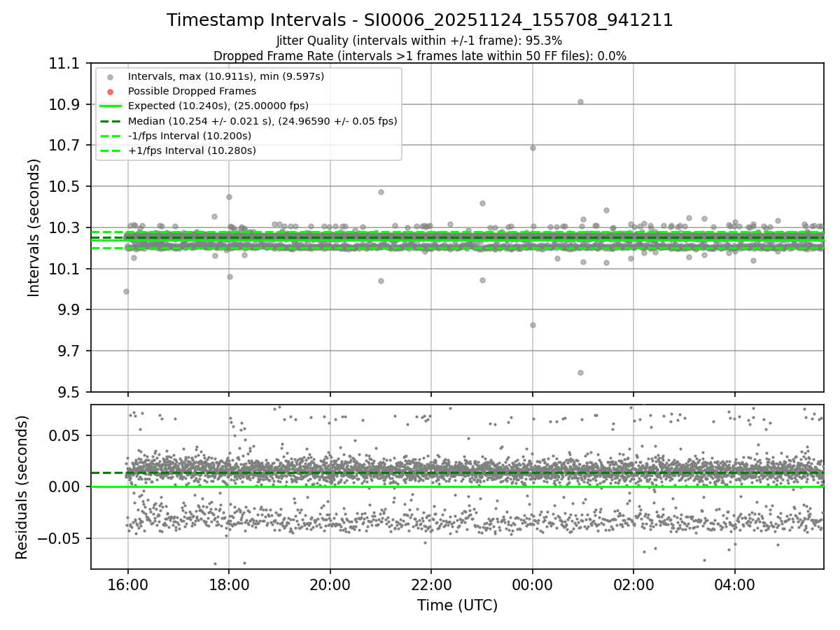Click the dark green dashed sample beside 'Median'
Screen dimensions: 840x630
(x=110, y=121)
